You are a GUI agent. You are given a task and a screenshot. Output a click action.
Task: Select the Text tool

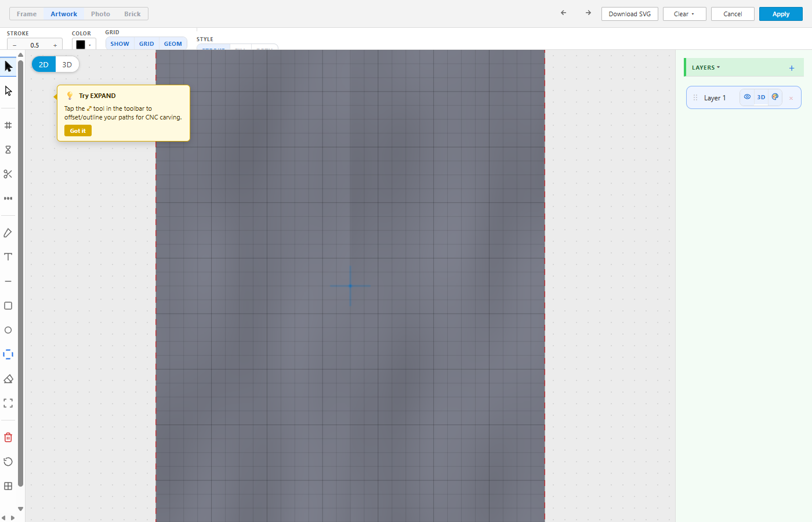(8, 257)
